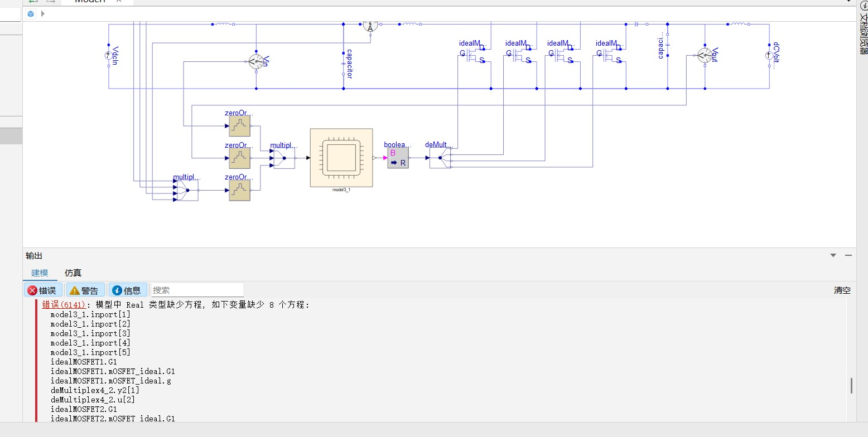This screenshot has width=868, height=437.
Task: Expand the breadcrumb arrow beside cube icon
Action: click(43, 14)
